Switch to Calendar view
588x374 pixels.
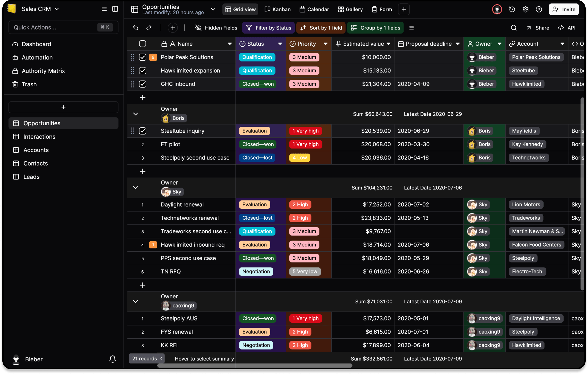point(314,9)
